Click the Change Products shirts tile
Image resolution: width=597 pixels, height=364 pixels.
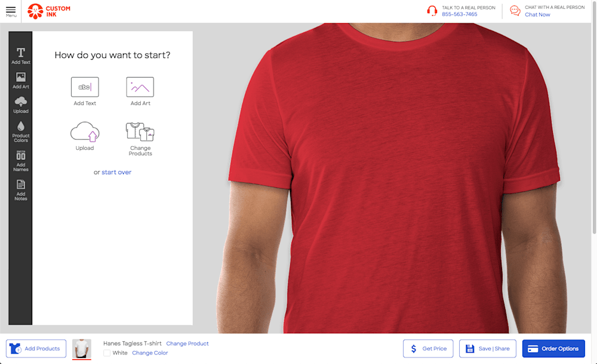coord(140,132)
